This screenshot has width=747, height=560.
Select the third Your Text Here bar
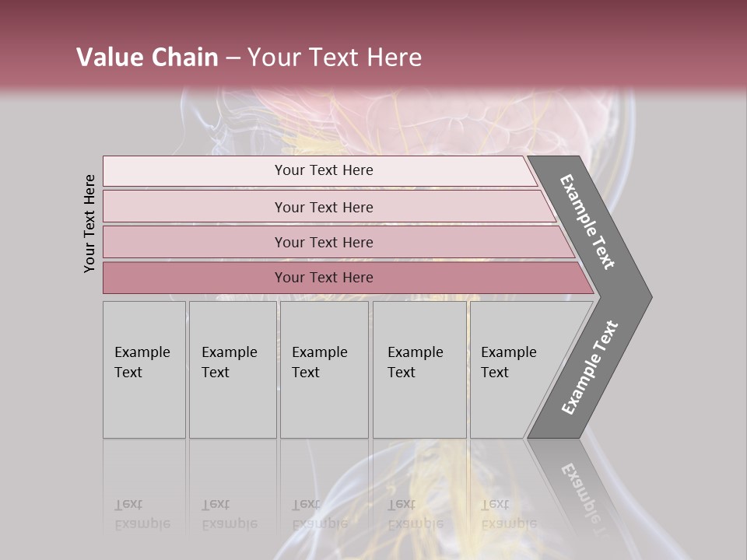[x=323, y=242]
